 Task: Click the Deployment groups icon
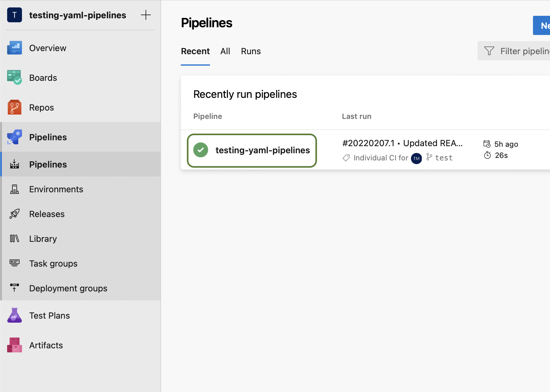click(15, 288)
